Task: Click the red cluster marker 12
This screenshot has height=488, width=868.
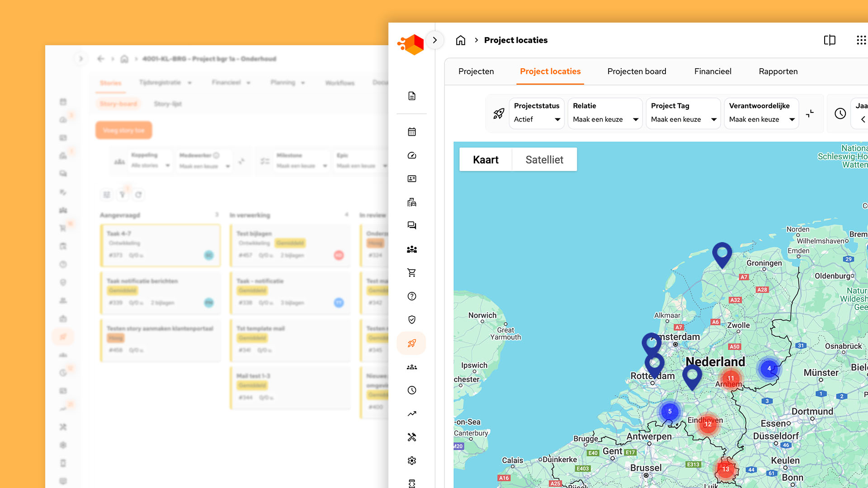Action: pos(708,424)
